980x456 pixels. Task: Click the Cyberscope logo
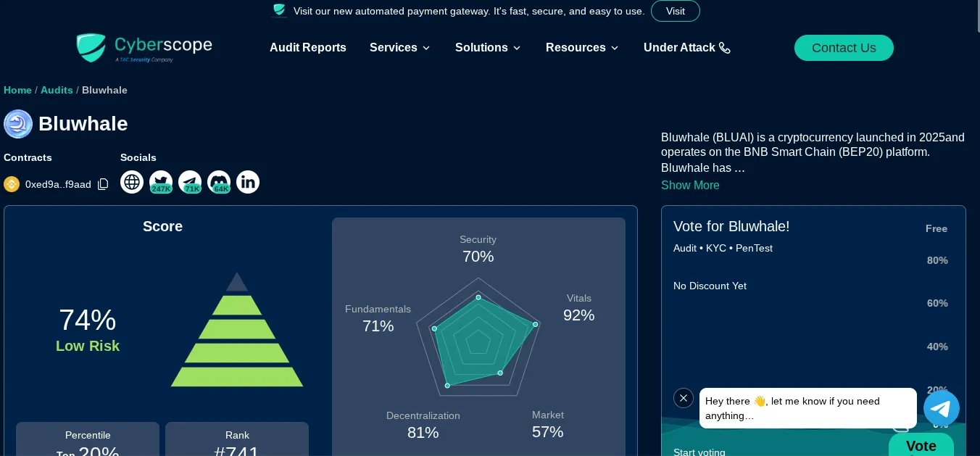coord(144,48)
